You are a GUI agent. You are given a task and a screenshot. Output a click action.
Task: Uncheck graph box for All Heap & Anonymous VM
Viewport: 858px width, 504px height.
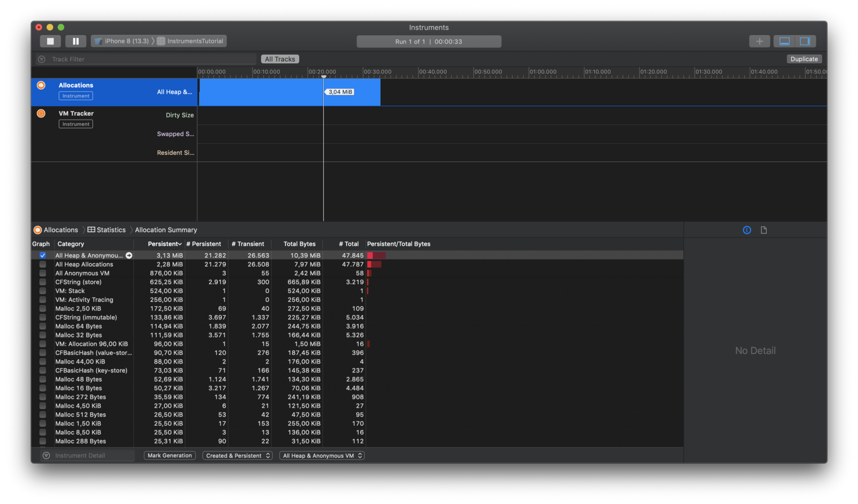[42, 255]
